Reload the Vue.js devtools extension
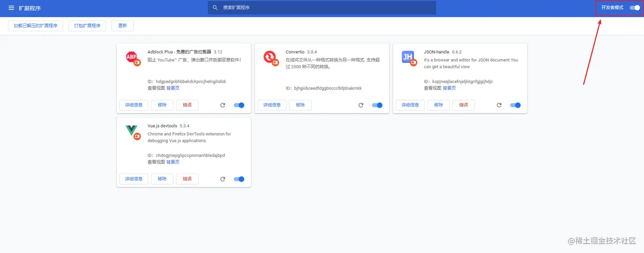This screenshot has width=644, height=253. [x=222, y=179]
